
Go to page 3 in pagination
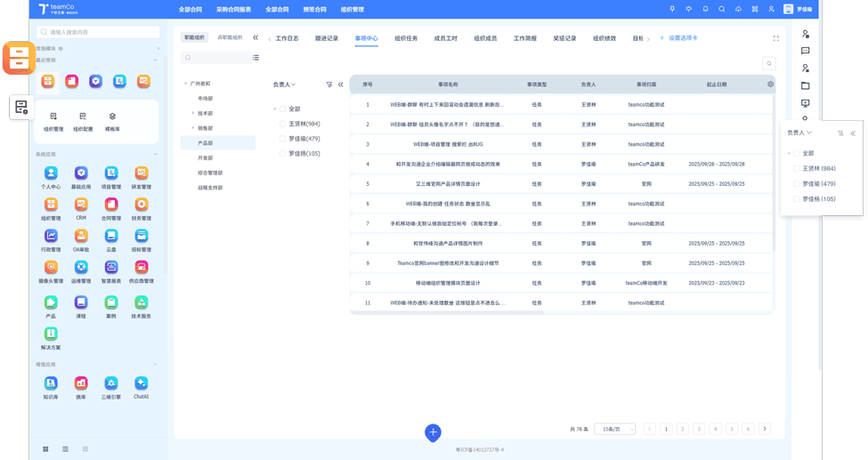[699, 429]
